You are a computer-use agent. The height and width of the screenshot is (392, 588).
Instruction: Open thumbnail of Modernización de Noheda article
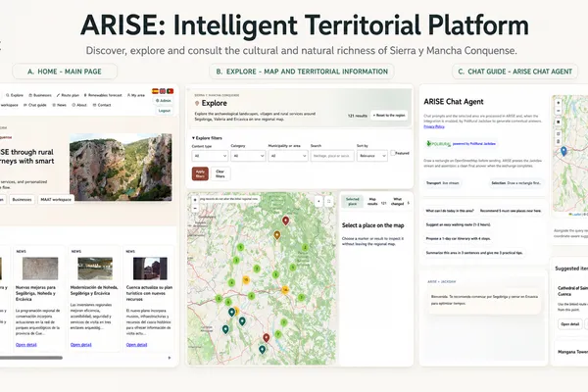pyautogui.click(x=95, y=269)
